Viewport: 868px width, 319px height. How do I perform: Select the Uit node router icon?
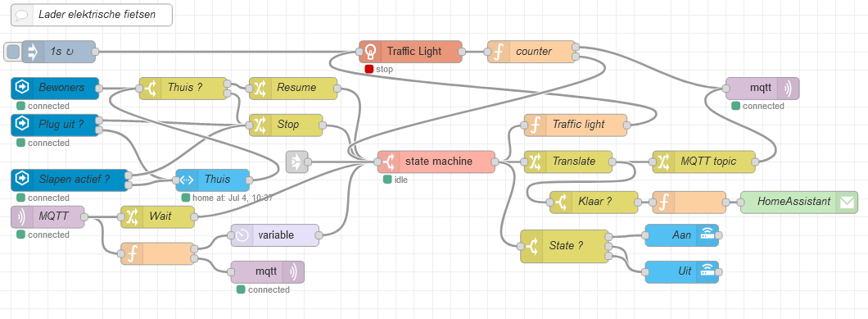(x=707, y=271)
